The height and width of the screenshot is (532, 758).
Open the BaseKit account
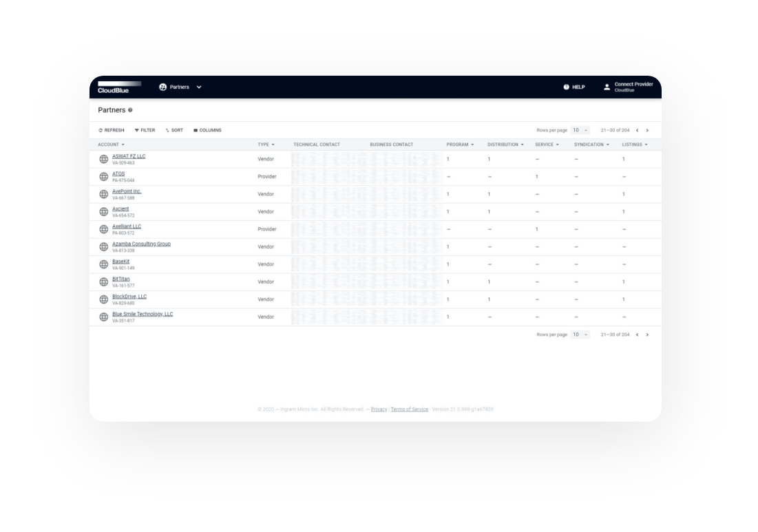click(121, 262)
